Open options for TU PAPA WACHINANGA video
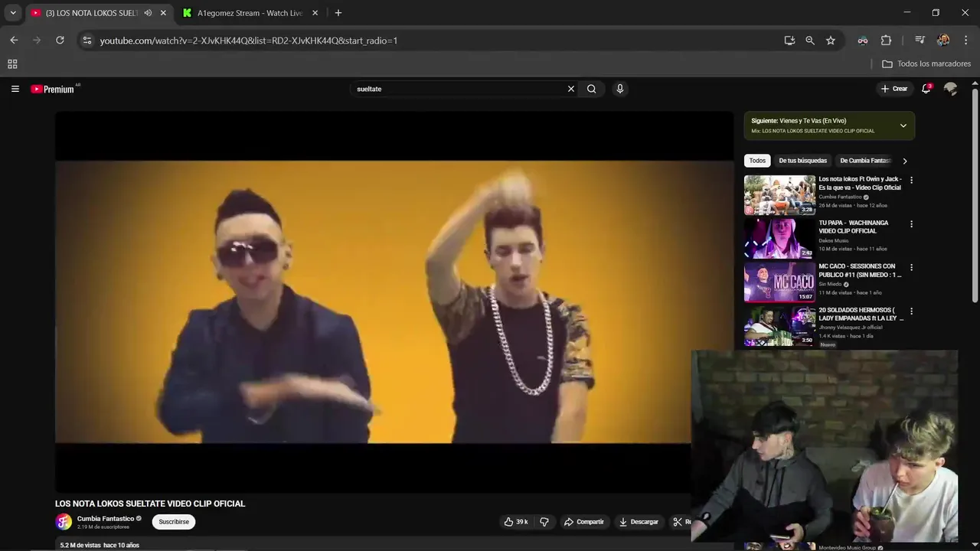980x551 pixels. tap(911, 224)
